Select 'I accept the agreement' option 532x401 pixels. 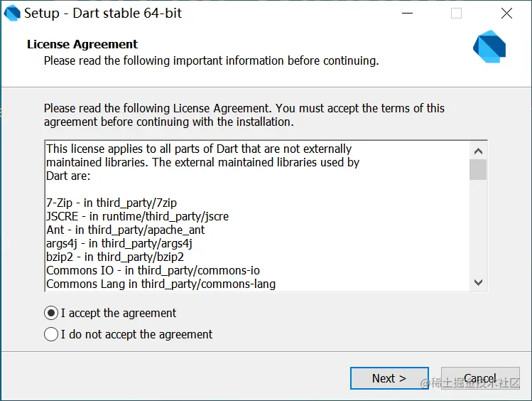110,313
